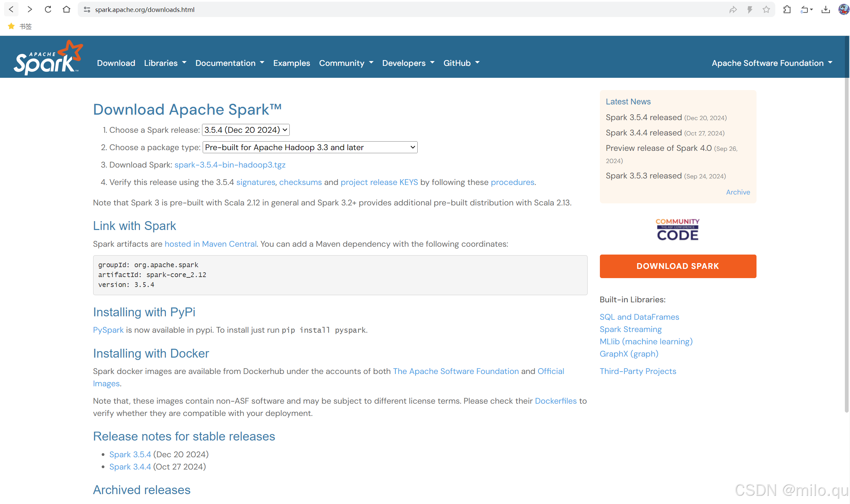
Task: Click the browser back arrow
Action: tap(11, 9)
